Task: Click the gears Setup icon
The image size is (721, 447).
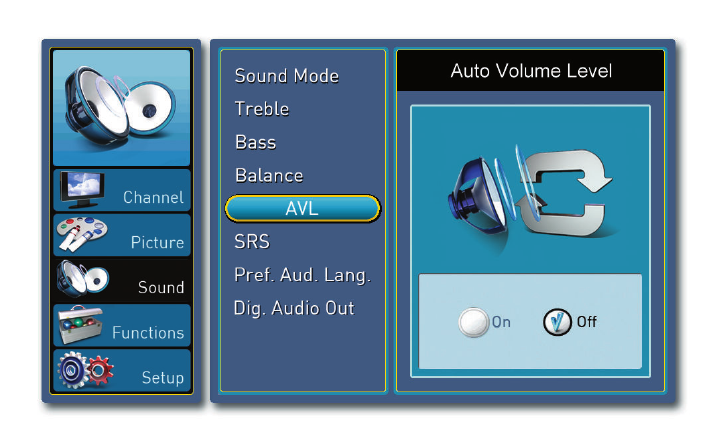Action: (x=86, y=370)
